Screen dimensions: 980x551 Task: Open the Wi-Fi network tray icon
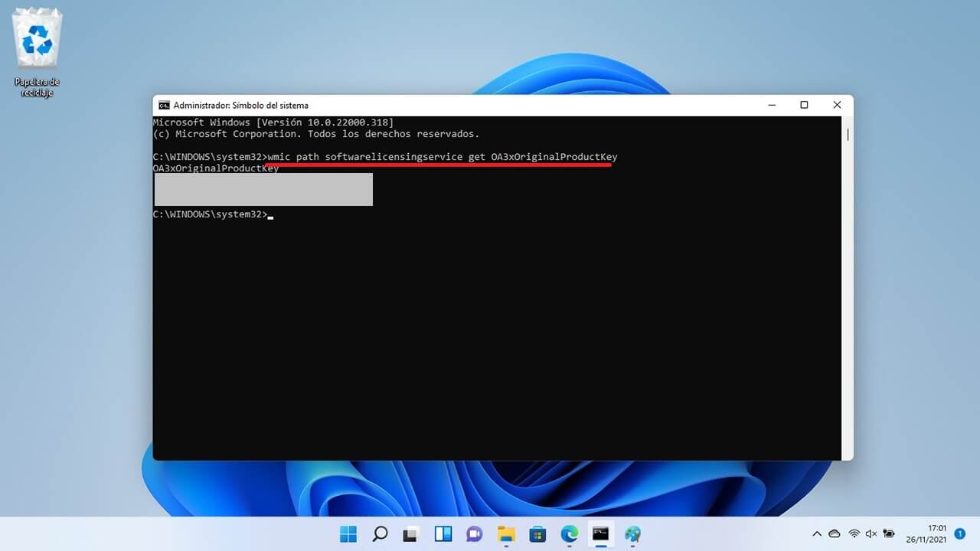(854, 533)
